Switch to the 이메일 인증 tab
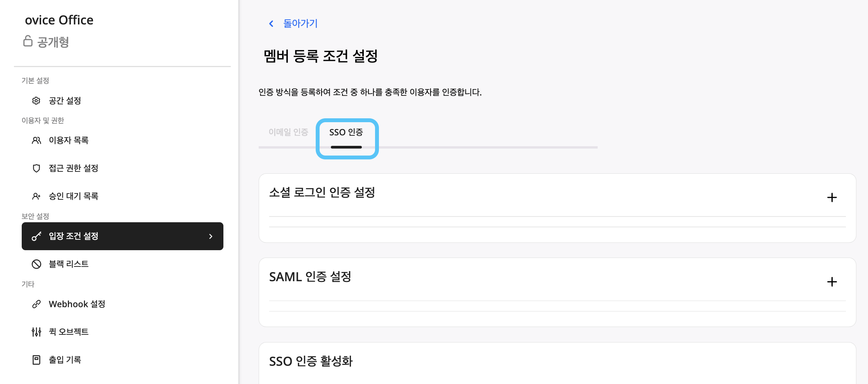 [288, 132]
